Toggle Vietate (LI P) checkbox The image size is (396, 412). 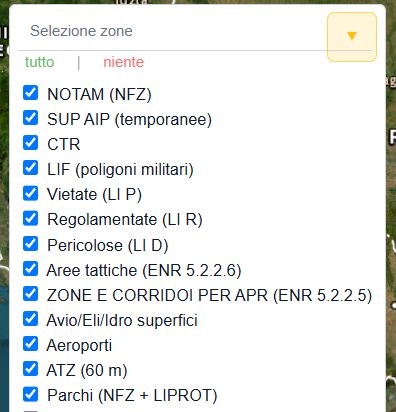pos(30,193)
